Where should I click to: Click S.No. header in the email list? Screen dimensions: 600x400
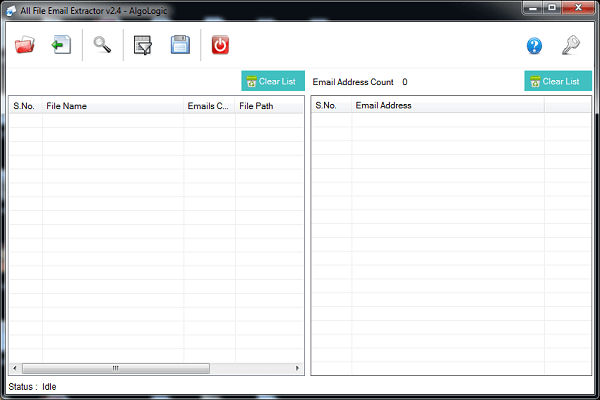tap(331, 105)
